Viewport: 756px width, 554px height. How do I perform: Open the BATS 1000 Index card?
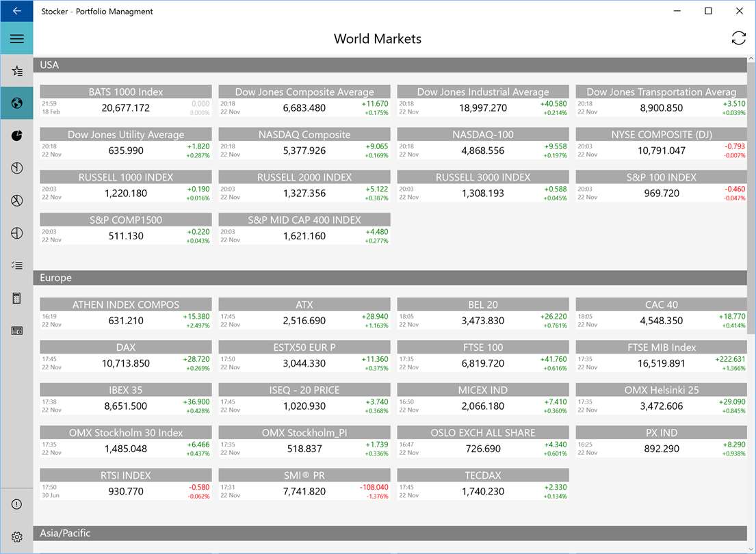tap(126, 101)
